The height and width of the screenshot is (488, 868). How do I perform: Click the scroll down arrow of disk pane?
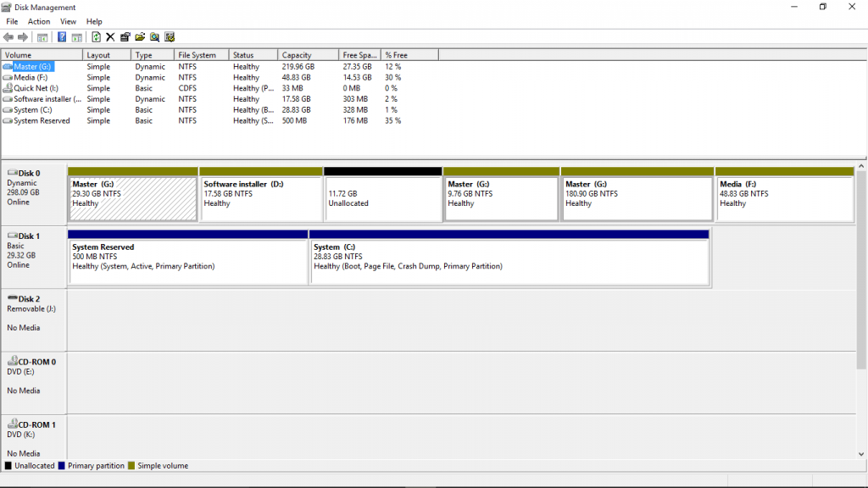click(x=861, y=454)
